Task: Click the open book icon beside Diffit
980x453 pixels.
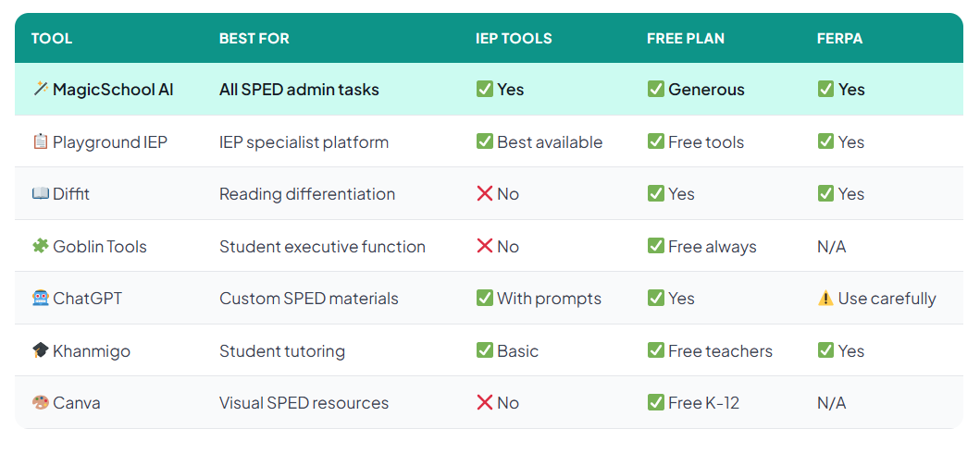Action: click(40, 194)
